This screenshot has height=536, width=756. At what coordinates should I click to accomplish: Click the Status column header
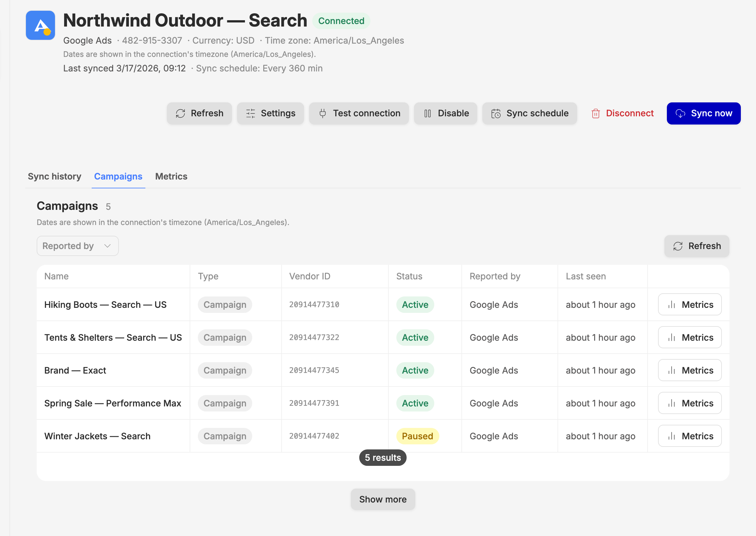(409, 276)
